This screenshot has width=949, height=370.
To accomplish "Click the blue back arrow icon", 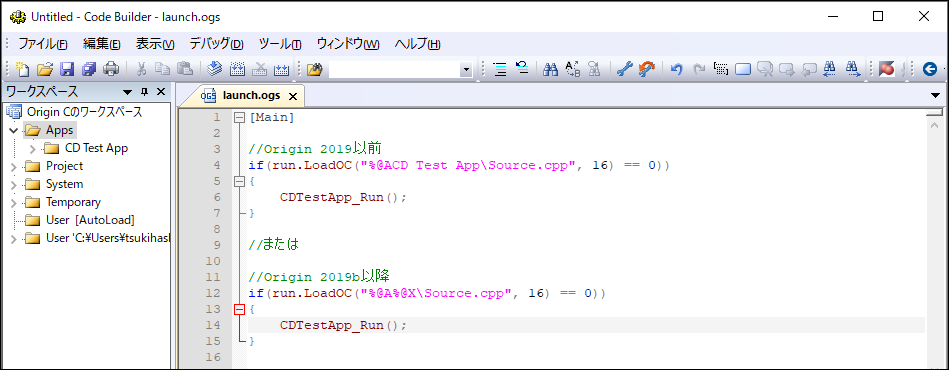I will click(x=930, y=69).
